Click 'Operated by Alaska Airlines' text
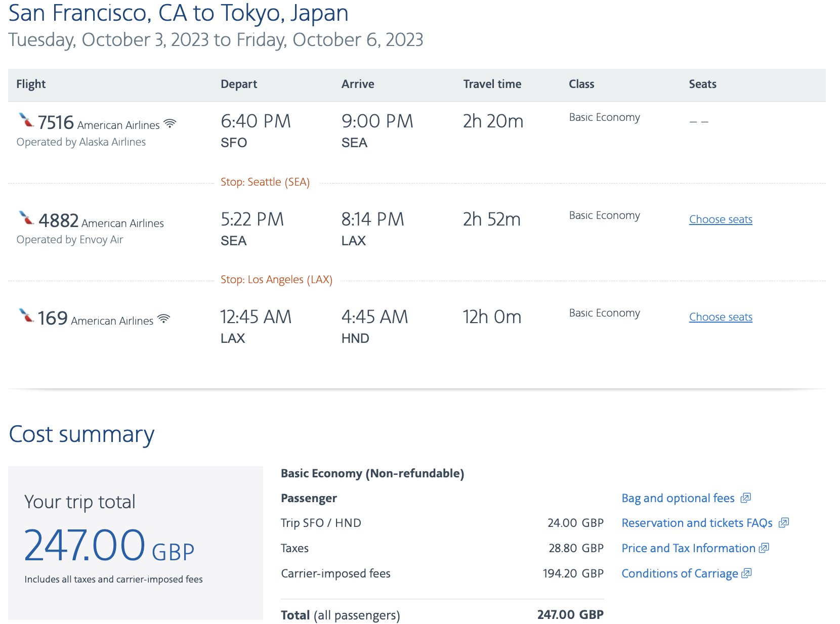Image resolution: width=840 pixels, height=624 pixels. pos(81,142)
